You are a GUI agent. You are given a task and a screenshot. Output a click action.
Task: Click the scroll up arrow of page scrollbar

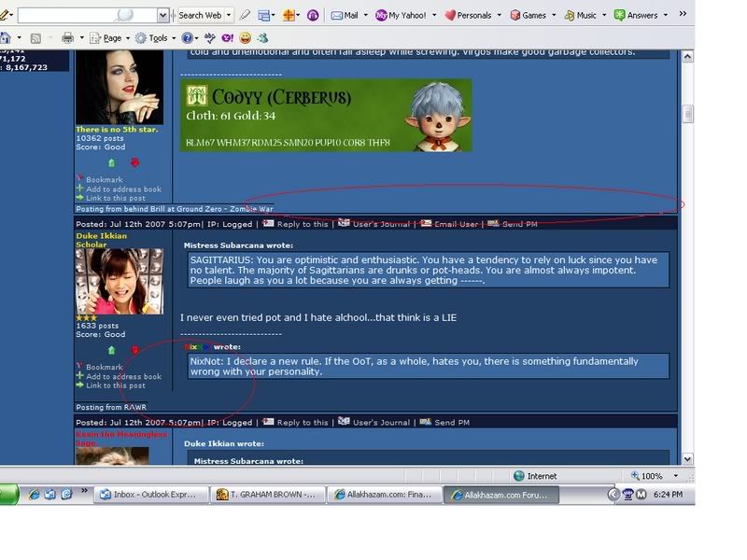687,57
